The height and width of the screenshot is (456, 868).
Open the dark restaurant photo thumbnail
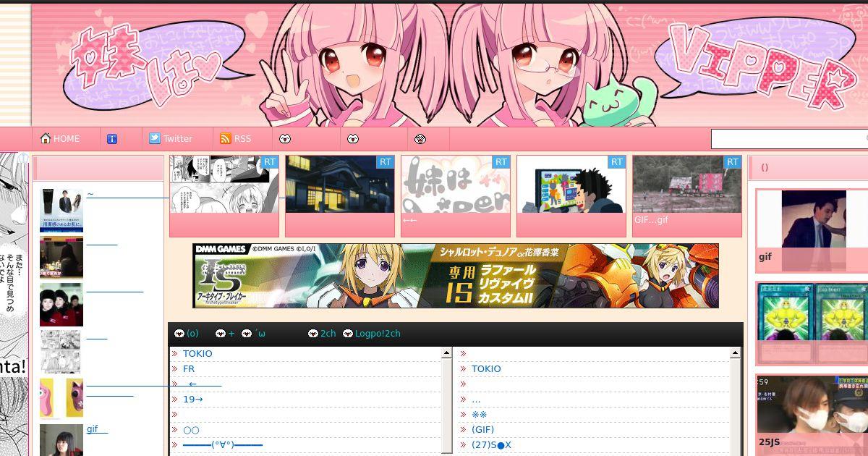(61, 258)
